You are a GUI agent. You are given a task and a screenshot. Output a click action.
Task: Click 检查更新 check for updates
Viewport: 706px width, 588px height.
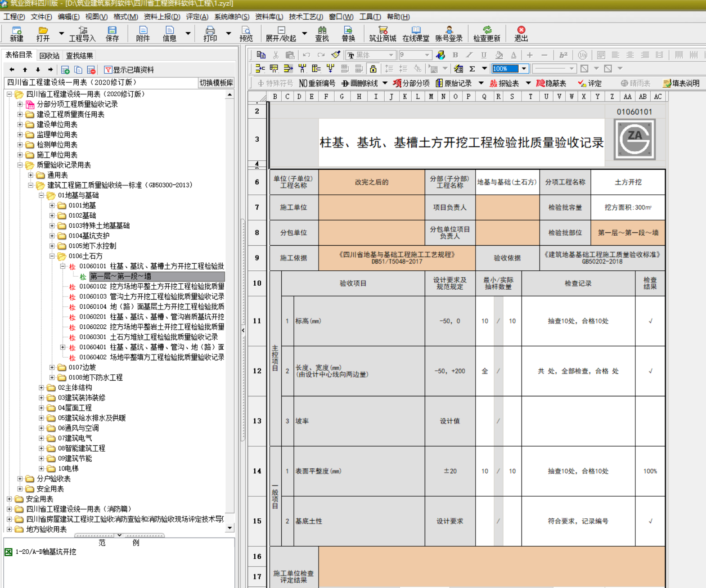[487, 34]
